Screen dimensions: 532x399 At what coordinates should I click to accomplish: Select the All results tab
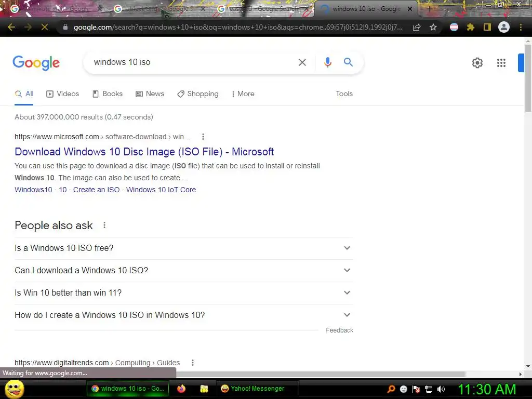click(x=24, y=94)
